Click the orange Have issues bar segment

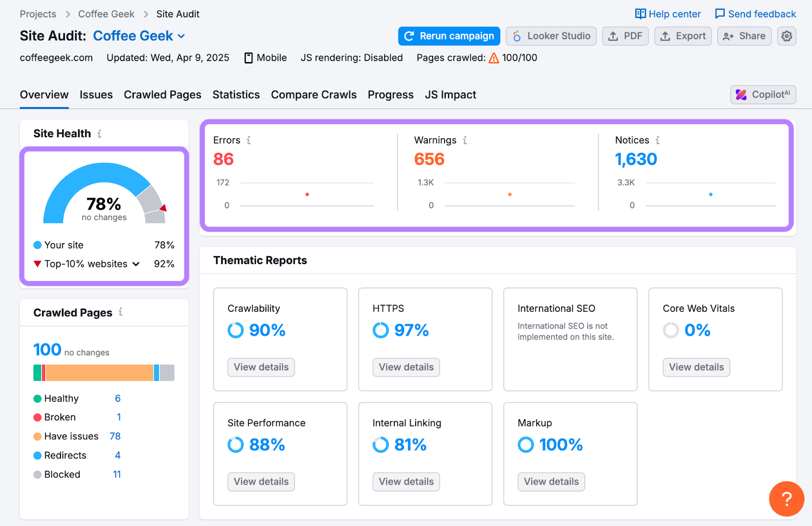(99, 373)
